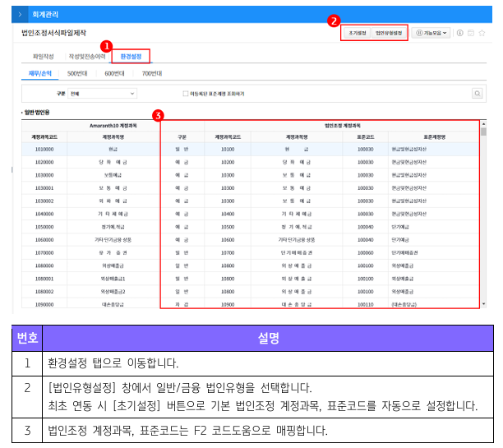Select account code cell 1040000
This screenshot has width=503, height=448.
point(44,214)
